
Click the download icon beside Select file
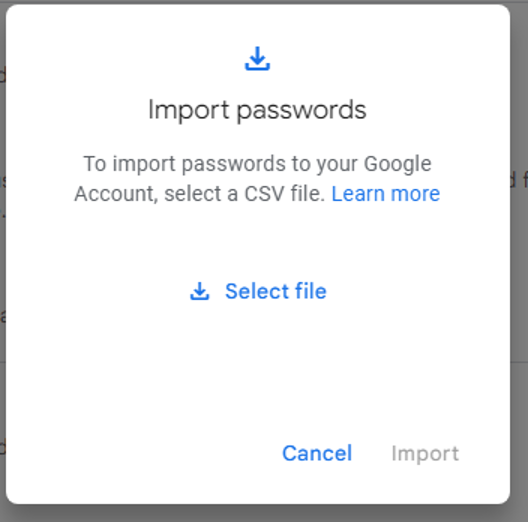coord(200,291)
